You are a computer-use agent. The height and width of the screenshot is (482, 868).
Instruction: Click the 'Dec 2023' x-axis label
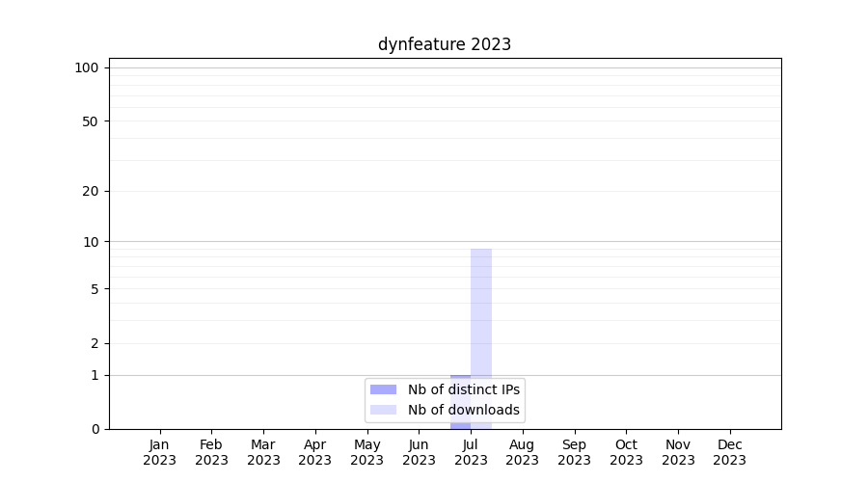pos(729,452)
